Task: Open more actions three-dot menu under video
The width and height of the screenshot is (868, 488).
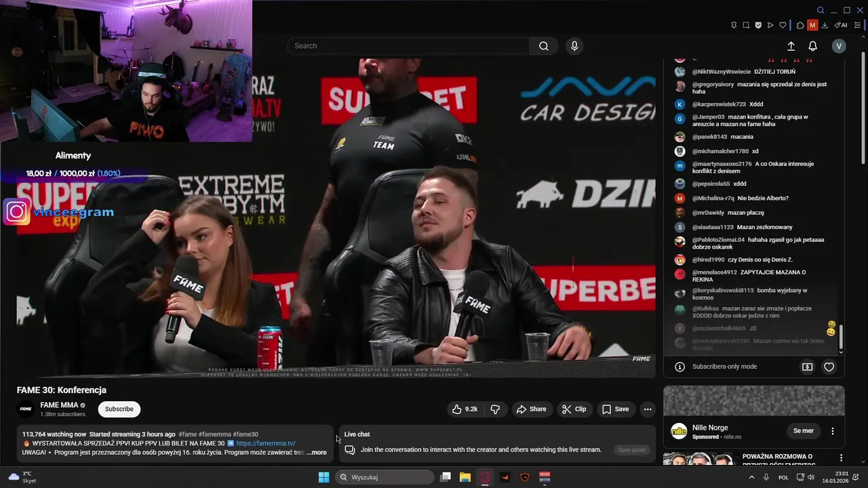Action: [648, 409]
